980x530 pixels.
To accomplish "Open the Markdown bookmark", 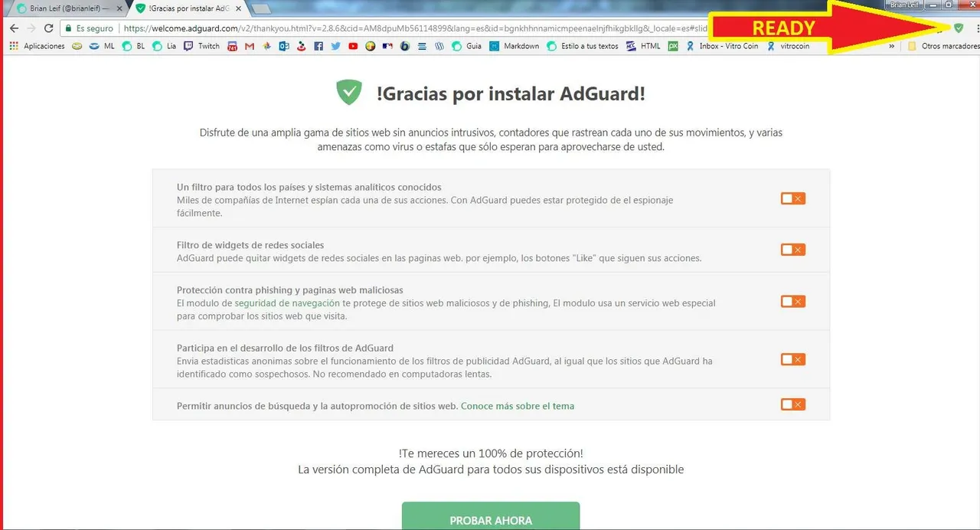I will tap(514, 46).
